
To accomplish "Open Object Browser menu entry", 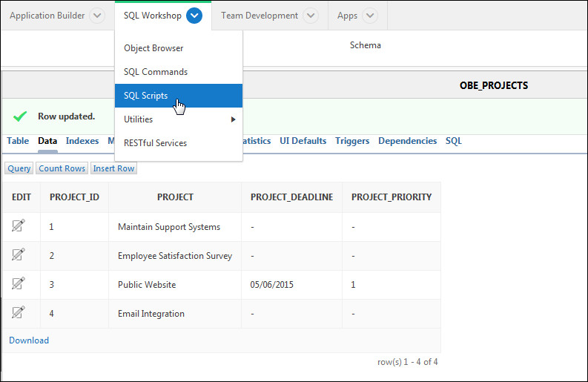I will pos(153,48).
